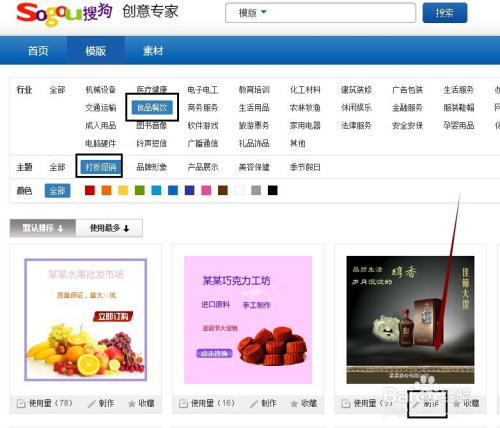Choose the 交通运输 industry
This screenshot has width=500, height=428.
coord(101,108)
